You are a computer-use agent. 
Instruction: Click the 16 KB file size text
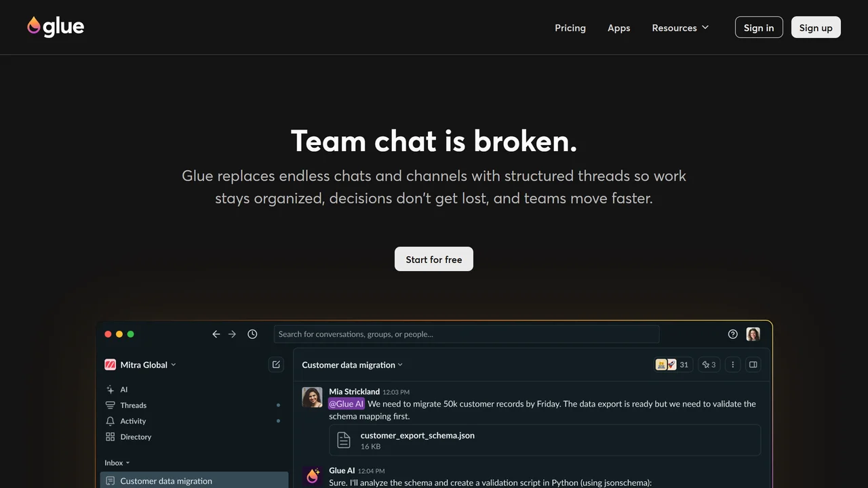(x=370, y=447)
